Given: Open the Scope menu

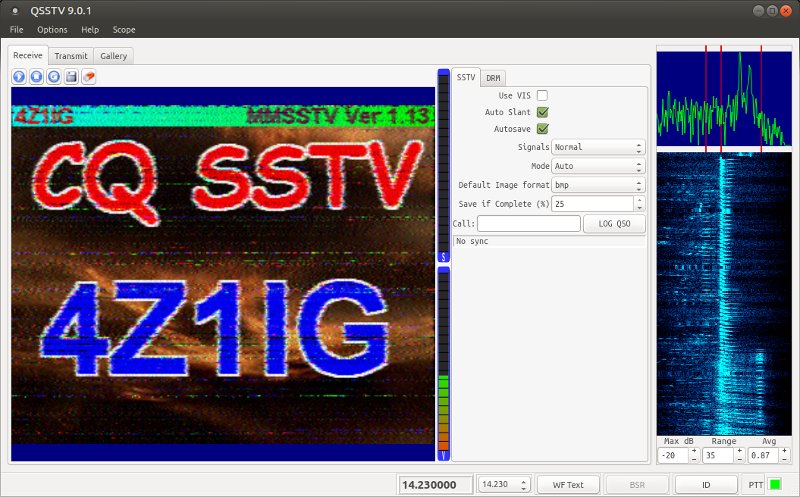Looking at the screenshot, I should tap(124, 30).
